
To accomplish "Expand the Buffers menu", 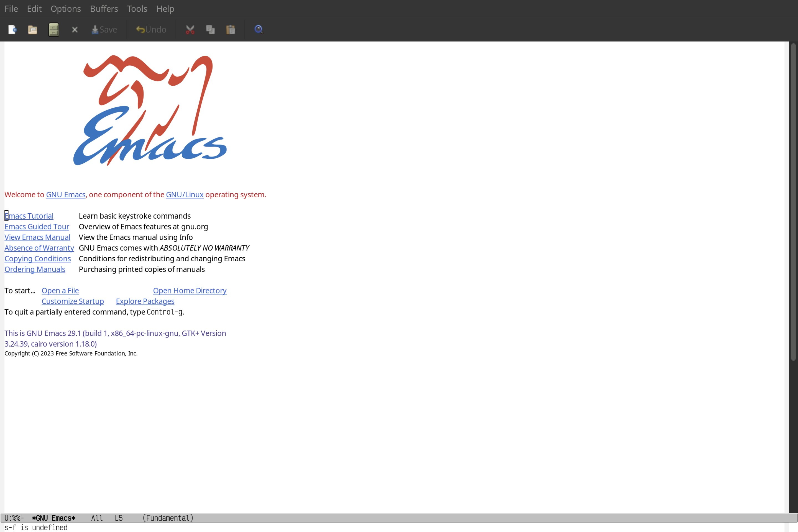I will [x=104, y=8].
